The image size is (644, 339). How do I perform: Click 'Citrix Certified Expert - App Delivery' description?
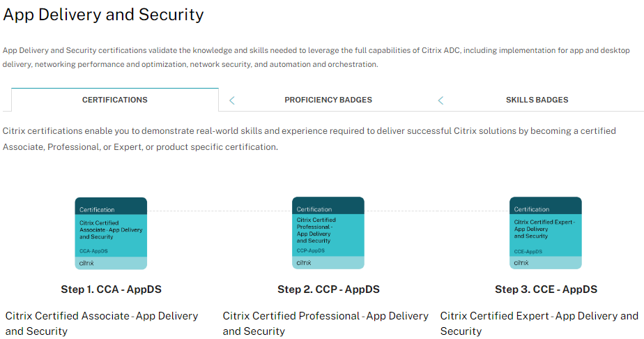coord(539,324)
